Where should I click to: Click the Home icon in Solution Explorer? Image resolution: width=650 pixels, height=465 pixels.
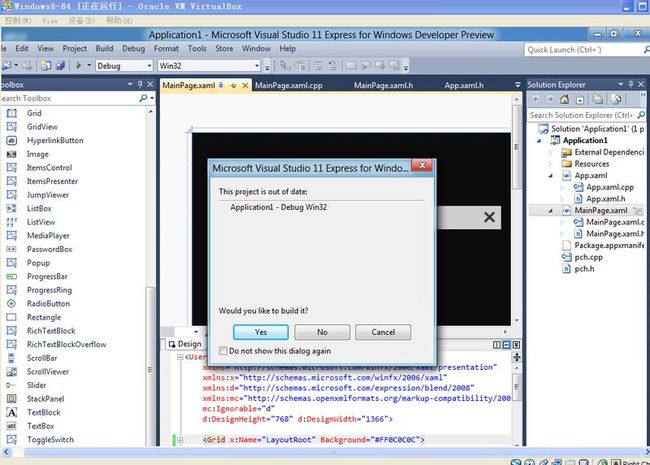[564, 99]
